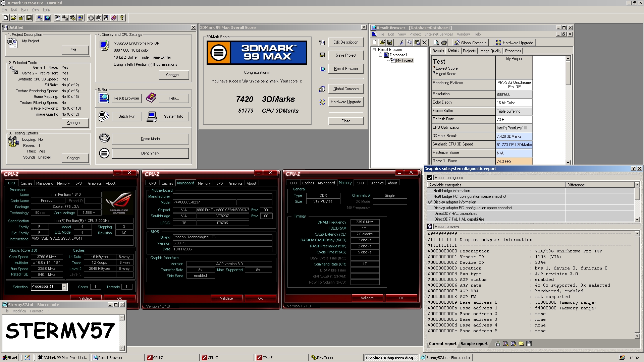Click the Demo Mode button
Image resolution: width=644 pixels, height=362 pixels.
coord(150,139)
